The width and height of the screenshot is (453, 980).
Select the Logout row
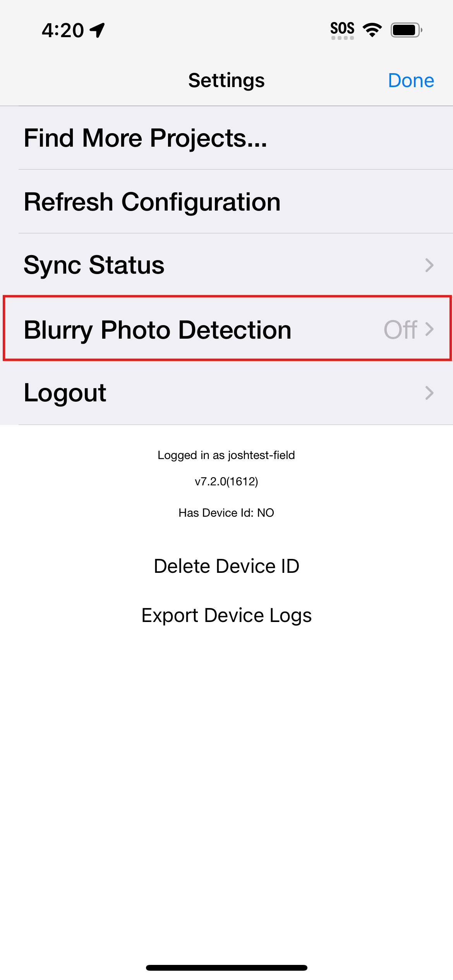click(x=65, y=393)
